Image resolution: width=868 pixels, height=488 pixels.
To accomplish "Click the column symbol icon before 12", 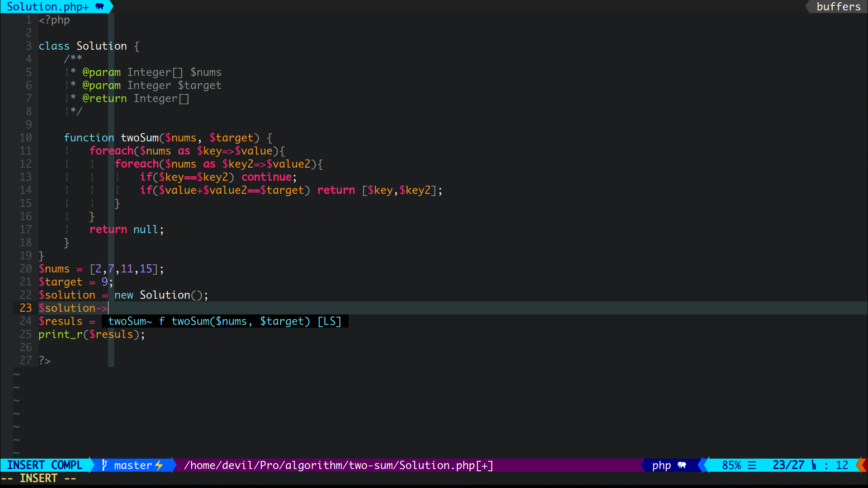I will click(814, 465).
